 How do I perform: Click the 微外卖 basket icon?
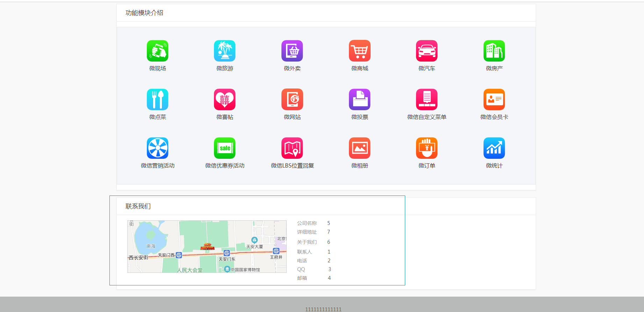point(292,51)
